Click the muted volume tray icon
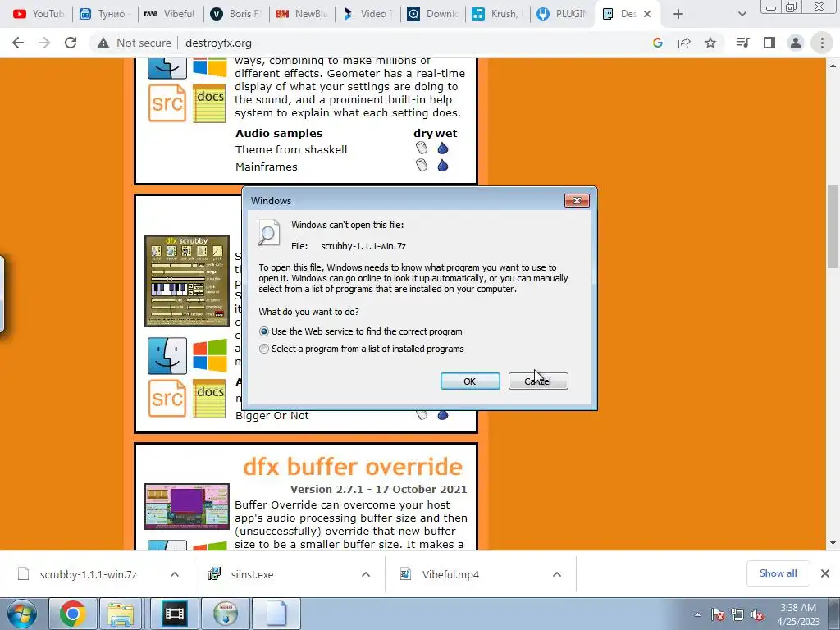 (757, 615)
